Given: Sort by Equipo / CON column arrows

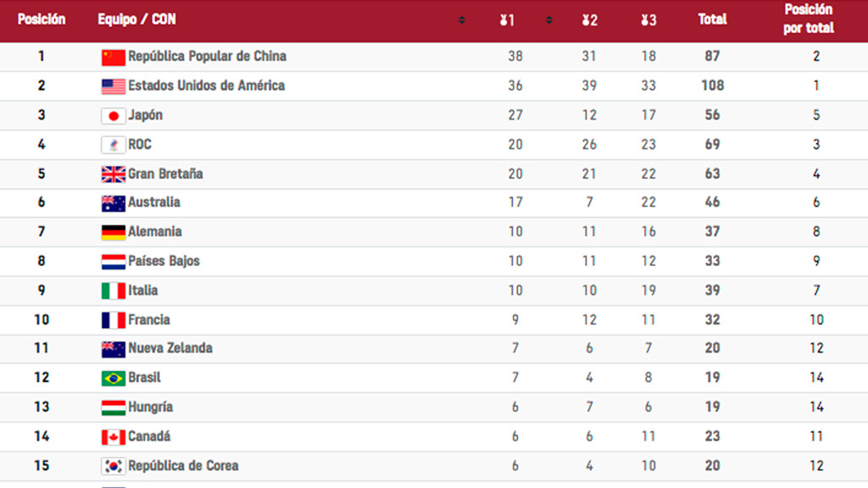Looking at the screenshot, I should [x=462, y=20].
